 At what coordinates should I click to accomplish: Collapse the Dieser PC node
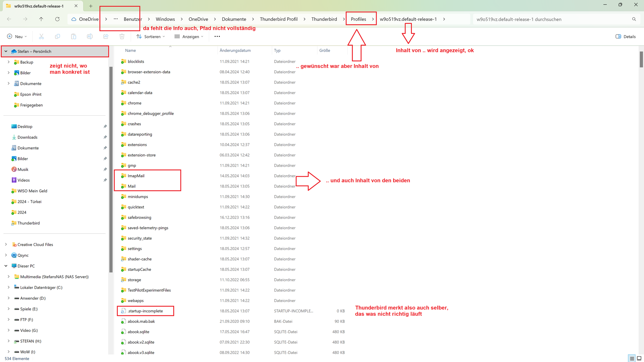tap(6, 266)
